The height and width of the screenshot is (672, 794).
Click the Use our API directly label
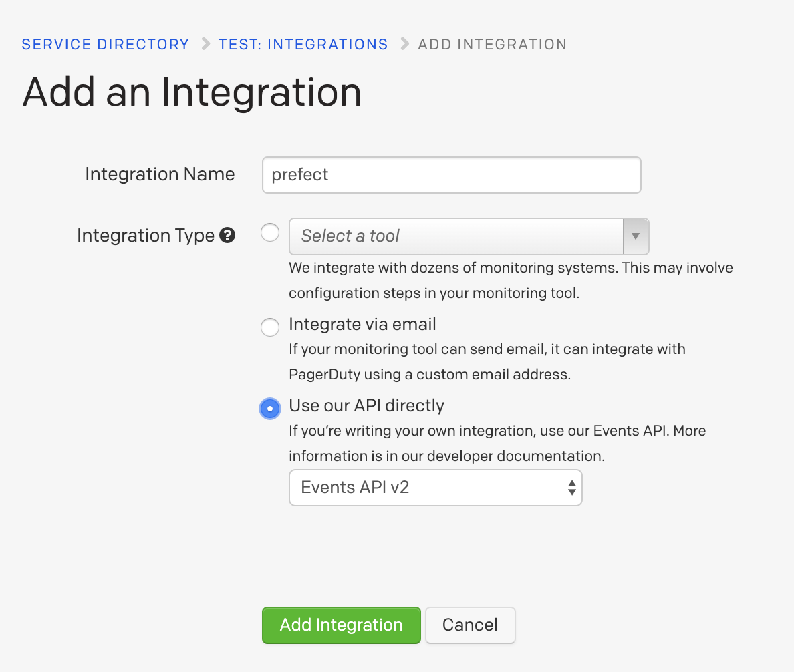366,406
